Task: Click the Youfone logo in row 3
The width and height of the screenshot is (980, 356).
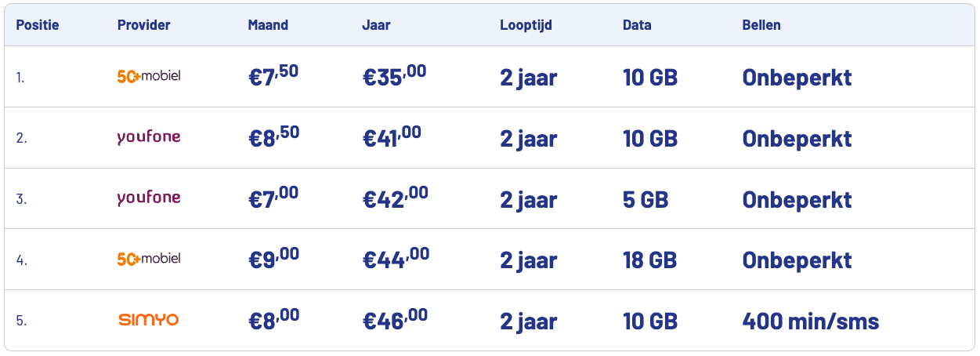Action: [148, 198]
